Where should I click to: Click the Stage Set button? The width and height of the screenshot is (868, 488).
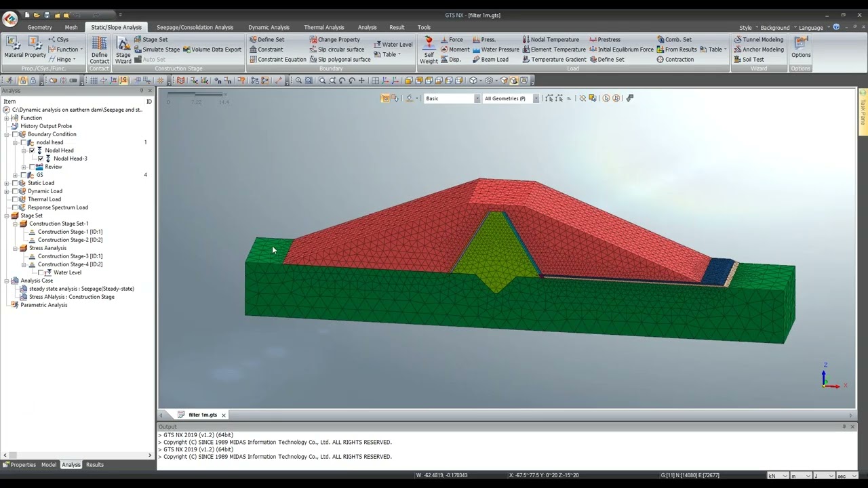coord(151,39)
